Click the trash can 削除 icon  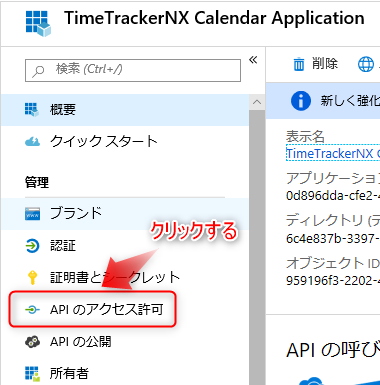point(299,64)
